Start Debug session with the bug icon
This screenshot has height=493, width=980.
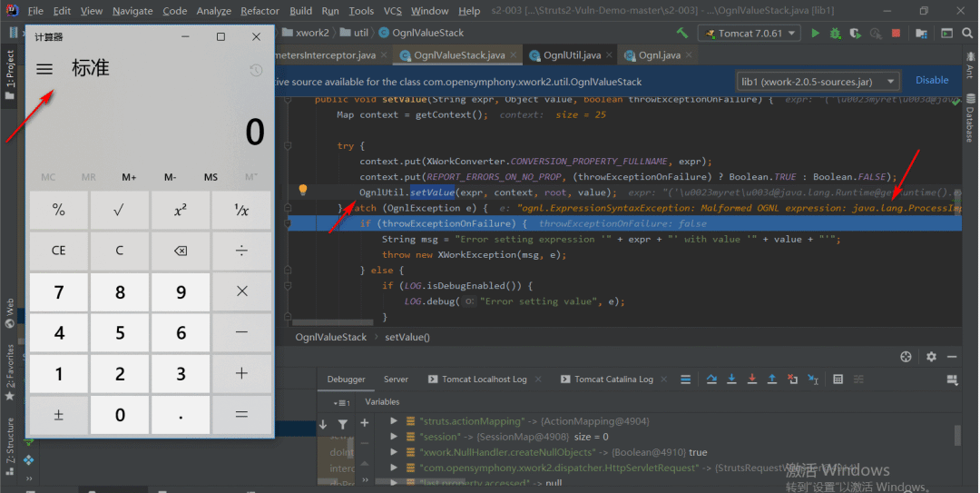tap(835, 34)
